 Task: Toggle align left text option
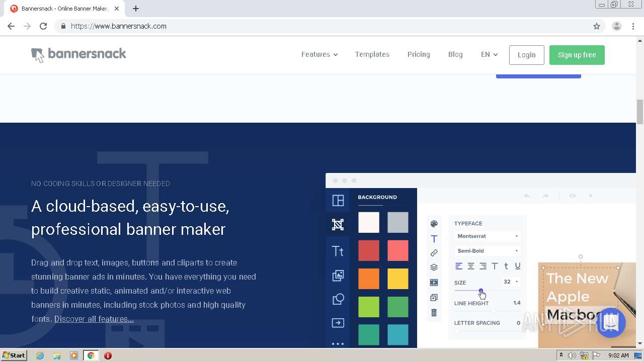click(459, 266)
